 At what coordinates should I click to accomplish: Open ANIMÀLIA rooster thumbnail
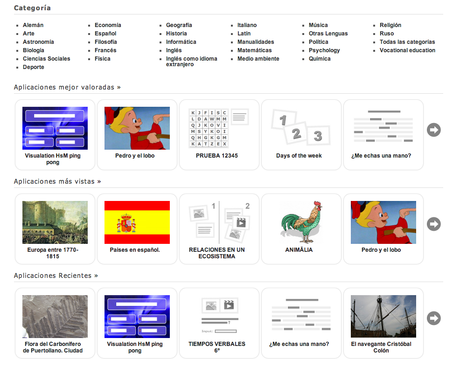(301, 222)
